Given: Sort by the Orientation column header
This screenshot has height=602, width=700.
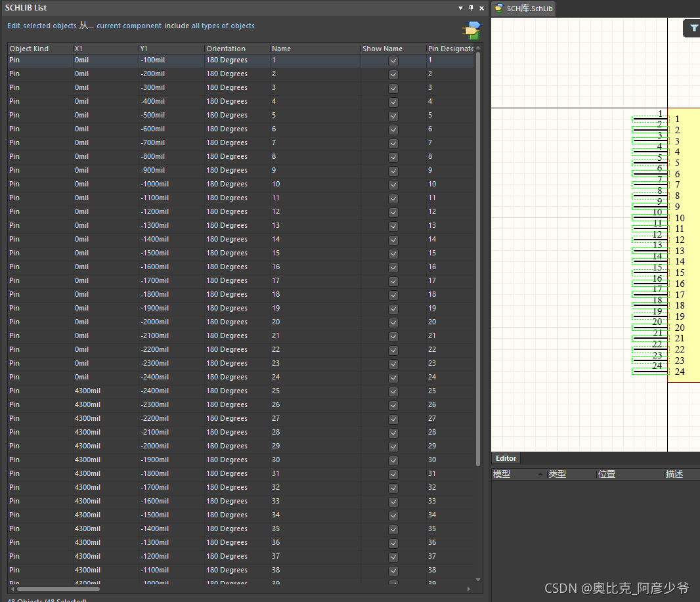Looking at the screenshot, I should [x=226, y=49].
